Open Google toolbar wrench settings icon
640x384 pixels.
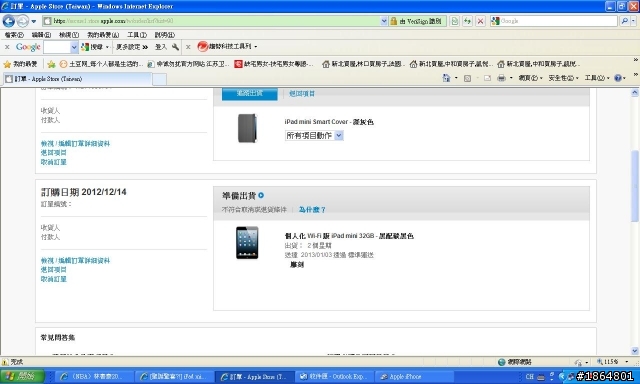coord(176,47)
